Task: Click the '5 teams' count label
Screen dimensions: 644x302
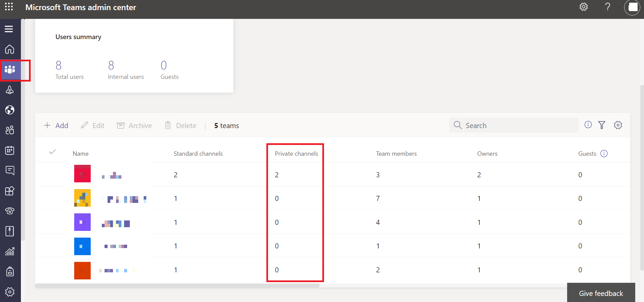Action: click(227, 126)
